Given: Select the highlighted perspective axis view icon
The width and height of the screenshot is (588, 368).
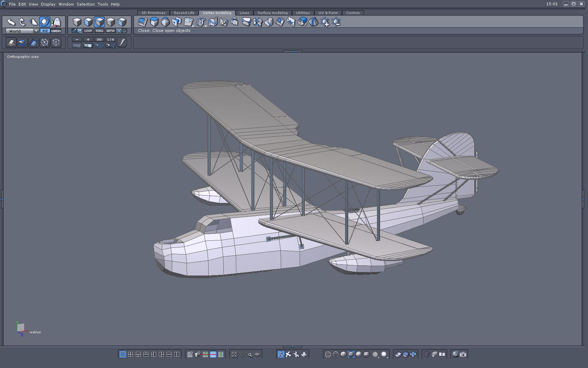Looking at the screenshot, I should click(281, 354).
